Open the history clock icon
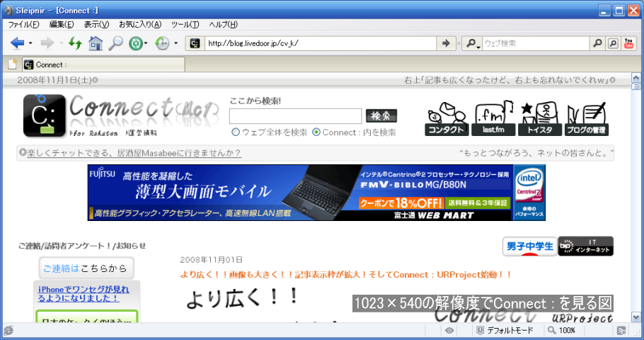This screenshot has height=340, width=644. click(x=162, y=42)
